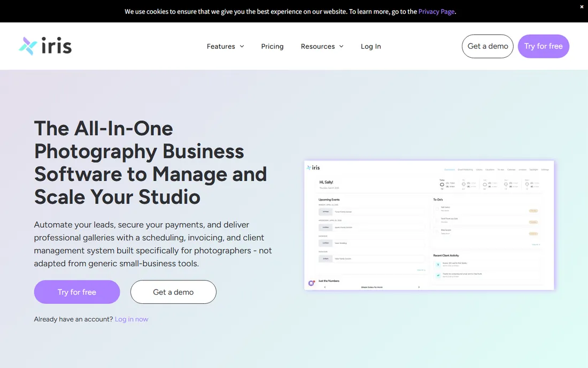Click the 'To-Do's' heading in preview
The image size is (588, 368).
coord(438,200)
